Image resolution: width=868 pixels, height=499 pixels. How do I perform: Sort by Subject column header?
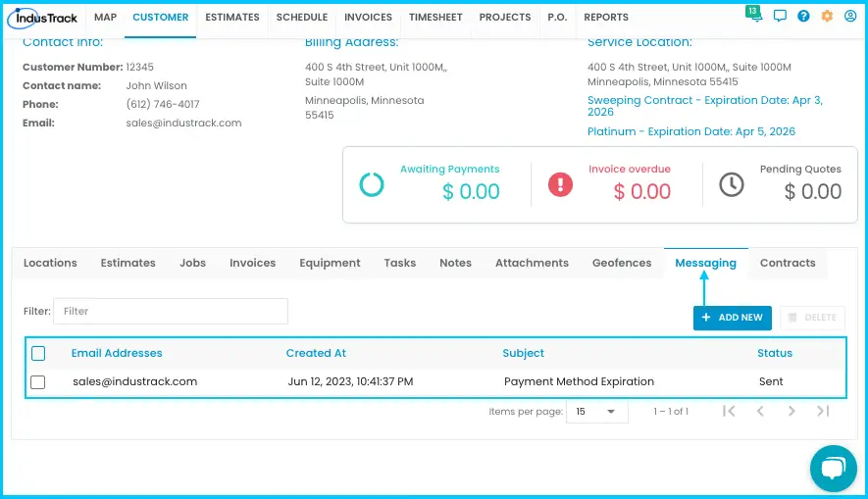(523, 354)
